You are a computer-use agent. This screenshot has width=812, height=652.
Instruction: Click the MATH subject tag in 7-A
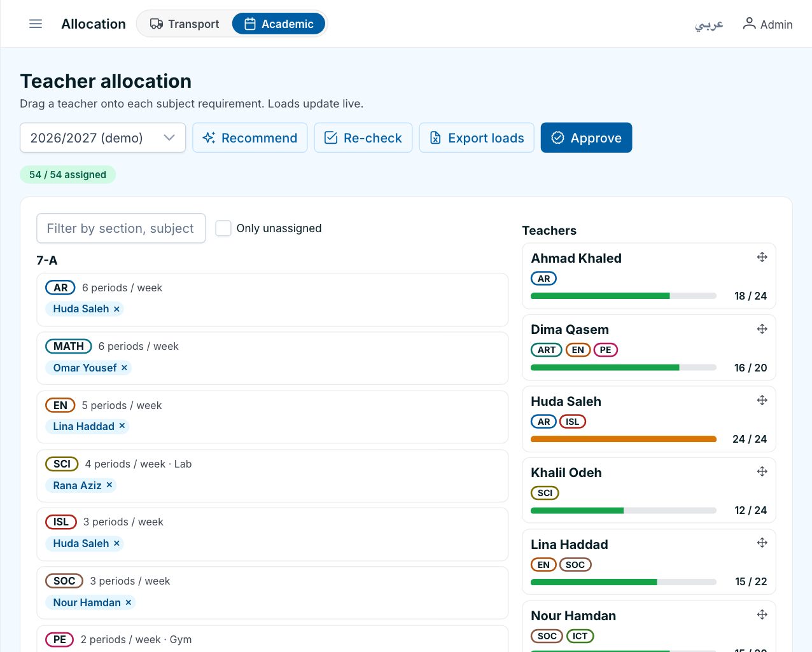point(69,346)
